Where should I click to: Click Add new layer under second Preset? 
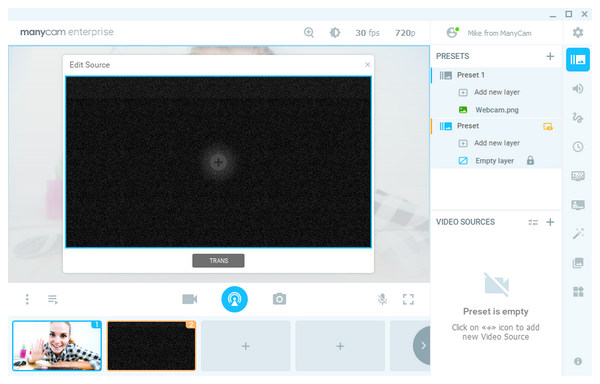point(497,143)
